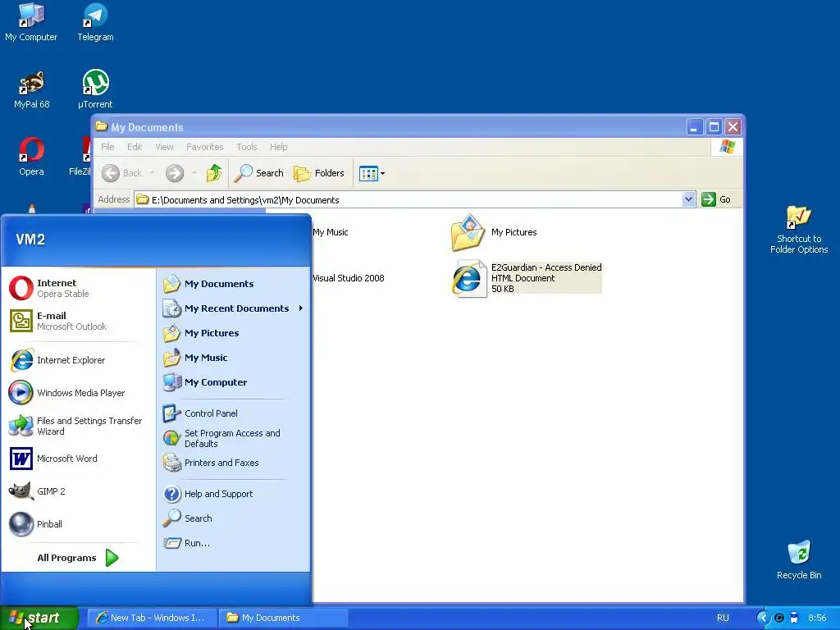
Task: Click the Forward arrow toolbar button
Action: (x=175, y=173)
